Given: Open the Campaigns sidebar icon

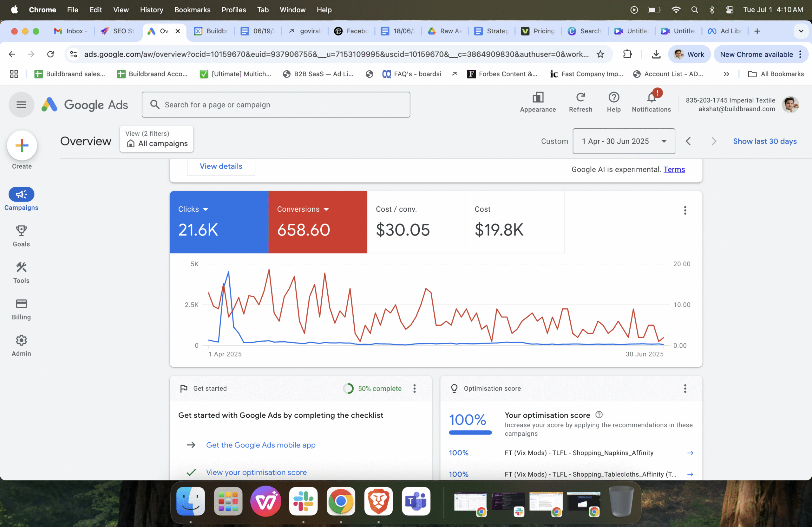Looking at the screenshot, I should 21,195.
